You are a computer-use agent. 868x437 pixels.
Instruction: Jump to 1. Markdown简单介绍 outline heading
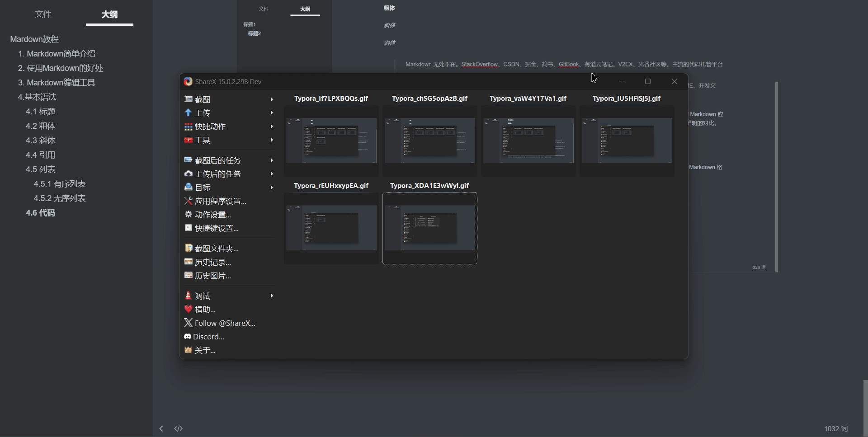point(57,54)
